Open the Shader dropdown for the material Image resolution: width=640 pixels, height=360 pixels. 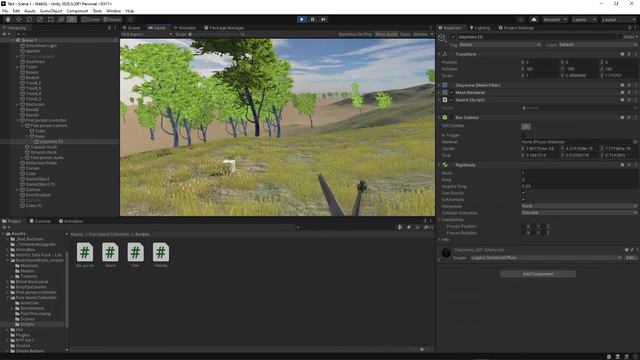546,258
